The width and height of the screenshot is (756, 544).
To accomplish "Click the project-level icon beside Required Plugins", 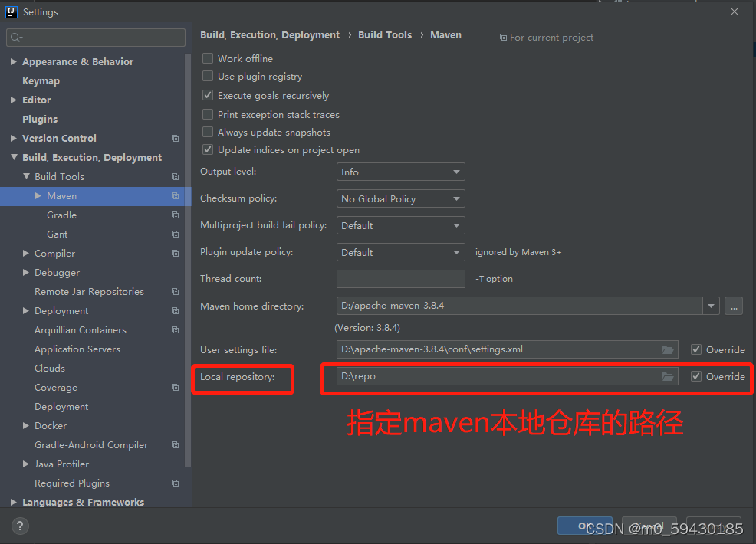I will tap(175, 483).
